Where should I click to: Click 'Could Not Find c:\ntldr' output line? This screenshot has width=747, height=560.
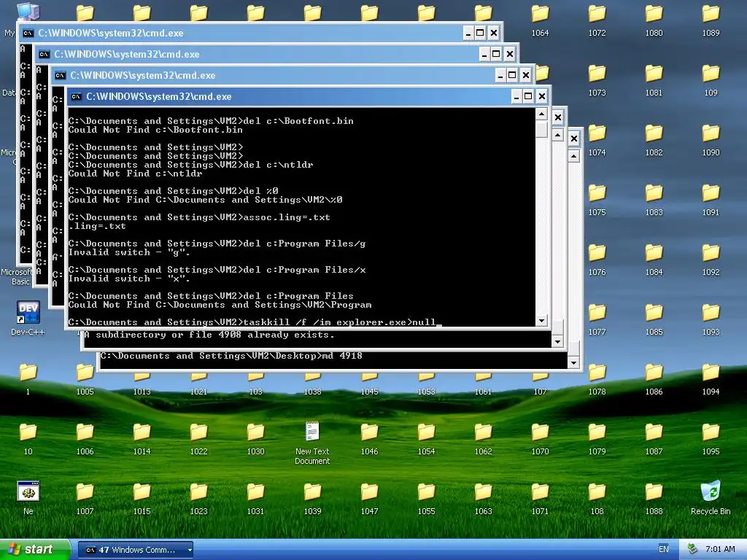(x=135, y=174)
